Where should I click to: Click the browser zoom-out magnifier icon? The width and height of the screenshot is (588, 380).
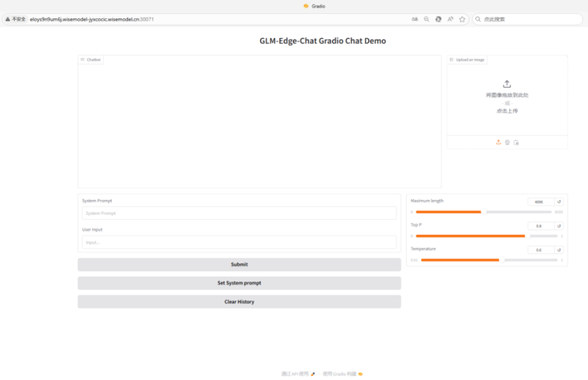426,19
